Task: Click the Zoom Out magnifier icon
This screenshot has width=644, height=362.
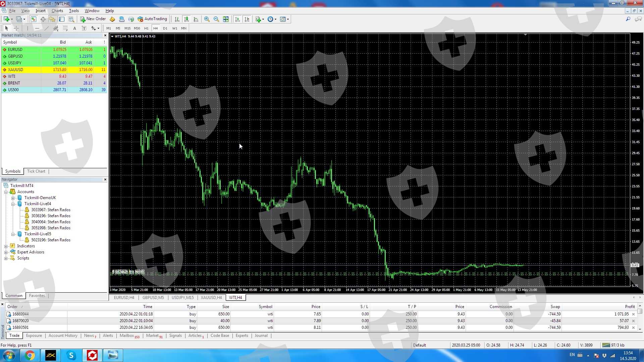Action: pos(216,19)
